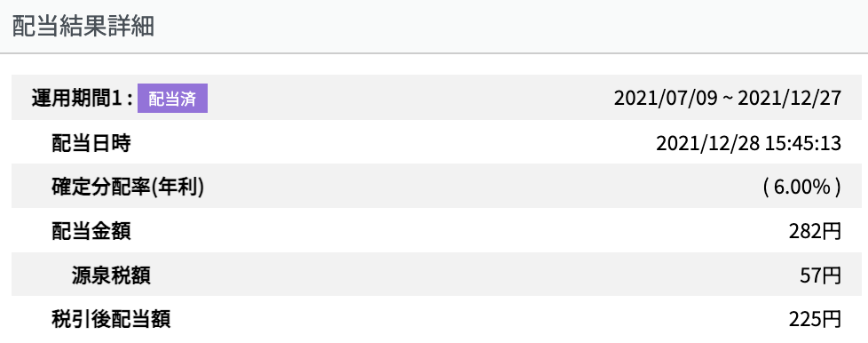Click the 源泉税額 row label
The image size is (868, 343).
pyautogui.click(x=111, y=275)
